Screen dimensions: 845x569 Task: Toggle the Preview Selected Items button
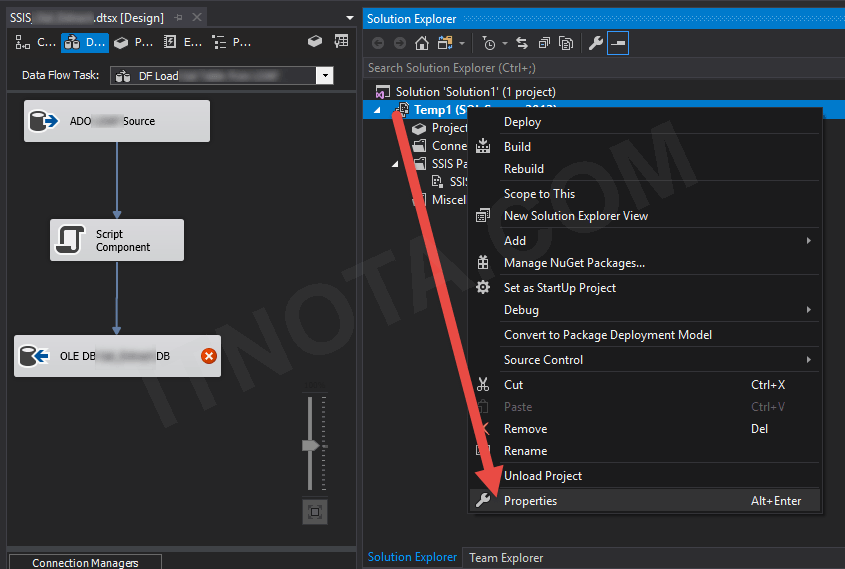[x=618, y=43]
